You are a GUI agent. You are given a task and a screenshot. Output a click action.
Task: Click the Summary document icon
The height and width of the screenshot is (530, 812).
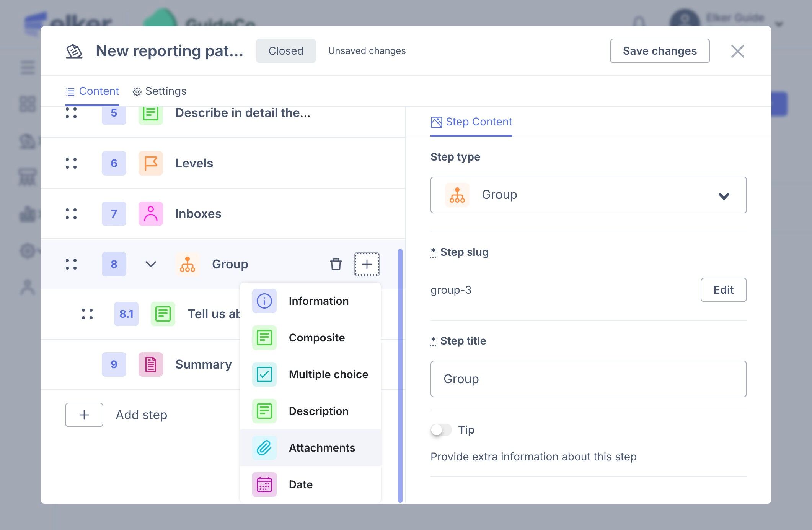click(151, 364)
